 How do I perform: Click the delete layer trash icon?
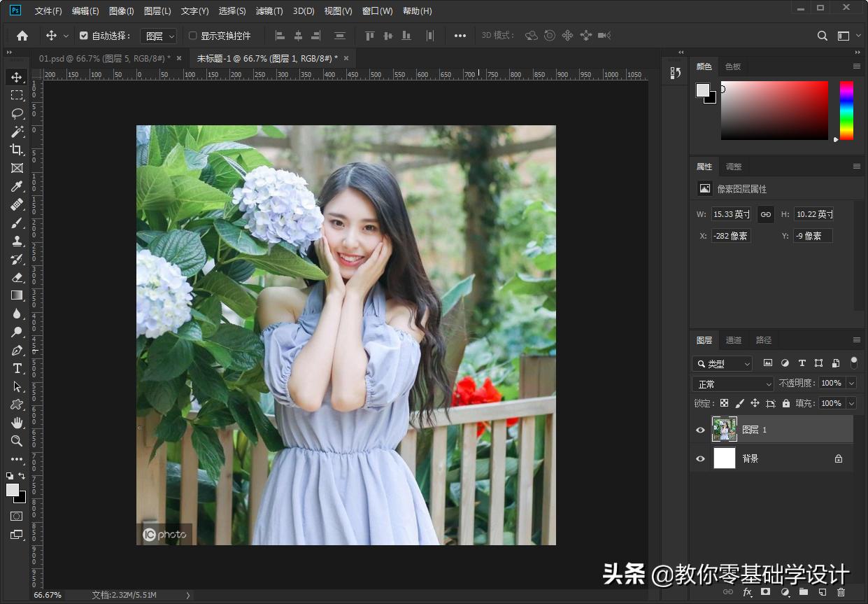point(841,592)
